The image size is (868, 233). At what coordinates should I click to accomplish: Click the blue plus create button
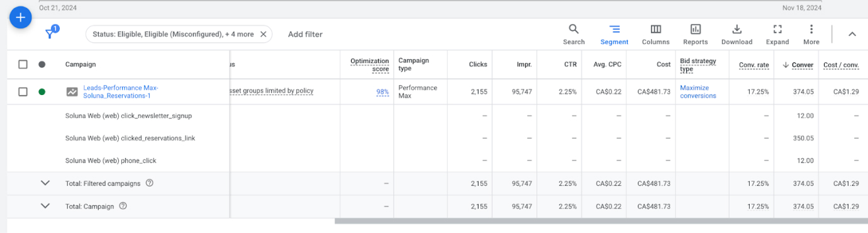(x=20, y=18)
